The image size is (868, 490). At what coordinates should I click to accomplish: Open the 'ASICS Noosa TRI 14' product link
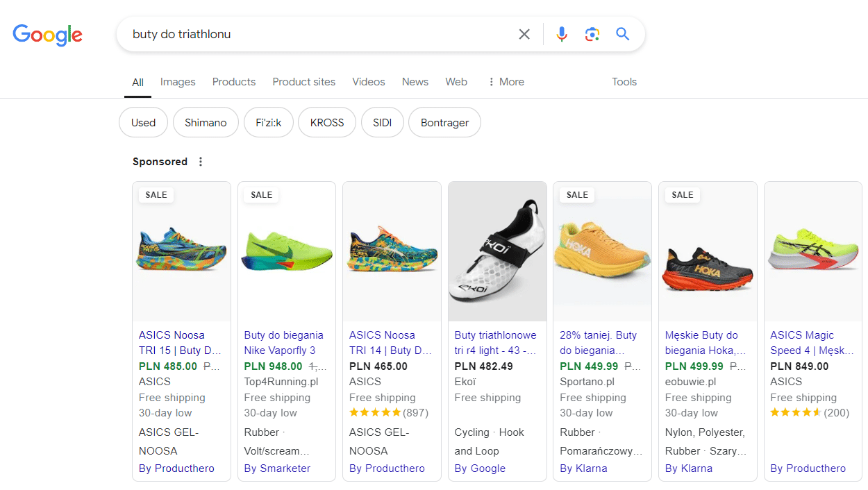click(390, 343)
